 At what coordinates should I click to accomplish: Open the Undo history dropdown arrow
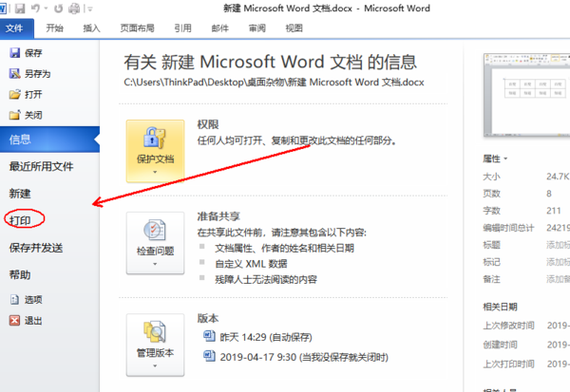click(x=46, y=8)
